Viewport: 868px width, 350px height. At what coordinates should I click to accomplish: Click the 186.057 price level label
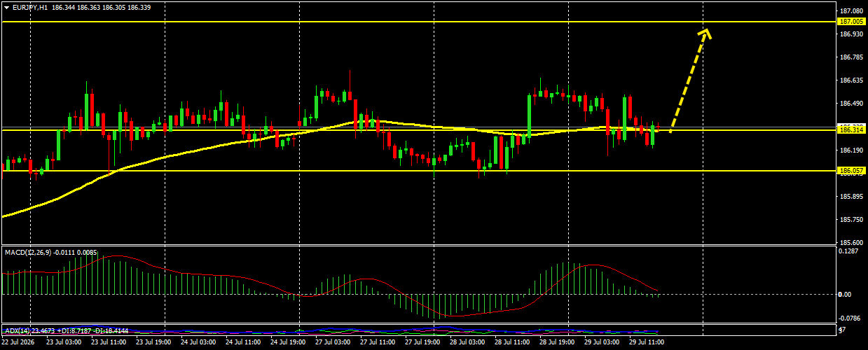click(851, 171)
